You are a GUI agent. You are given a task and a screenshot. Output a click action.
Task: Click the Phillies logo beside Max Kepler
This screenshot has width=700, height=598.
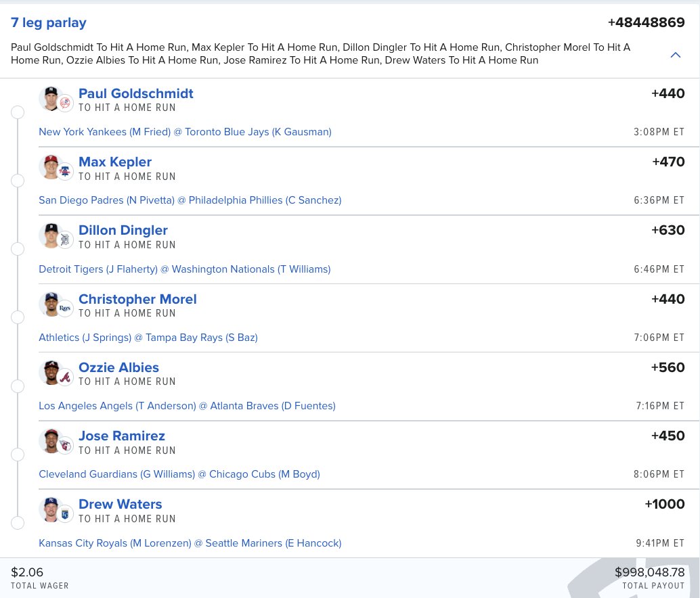pyautogui.click(x=65, y=172)
